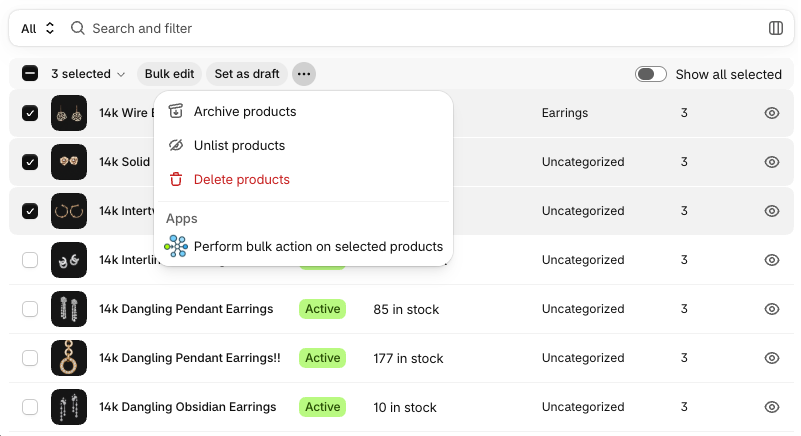
Task: Open 14k Dangling Obsidian Earrings product title
Action: (187, 407)
